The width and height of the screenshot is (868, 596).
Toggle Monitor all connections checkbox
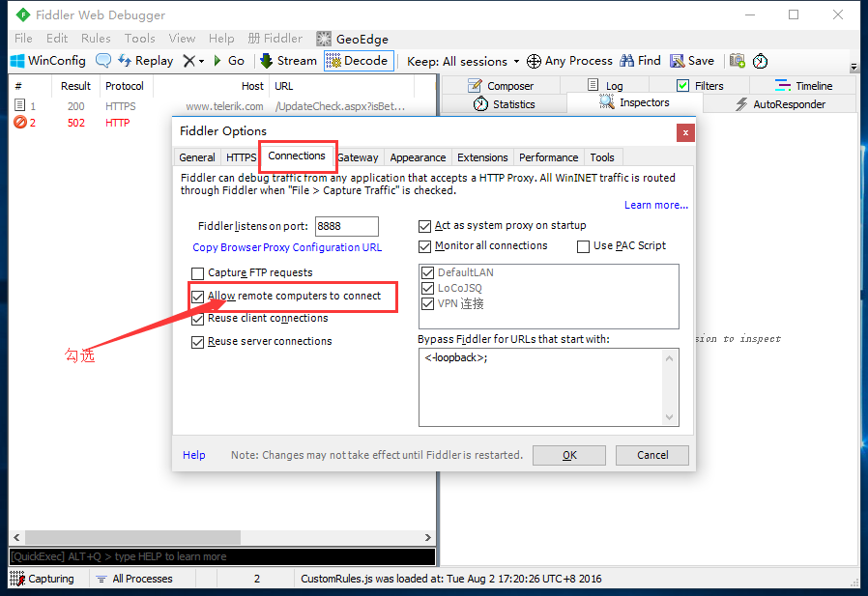click(424, 246)
